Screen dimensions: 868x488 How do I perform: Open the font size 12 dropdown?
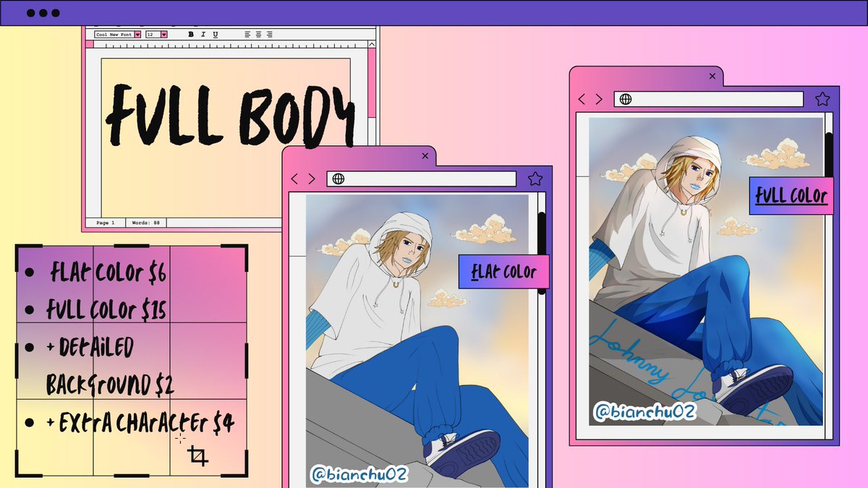[163, 34]
